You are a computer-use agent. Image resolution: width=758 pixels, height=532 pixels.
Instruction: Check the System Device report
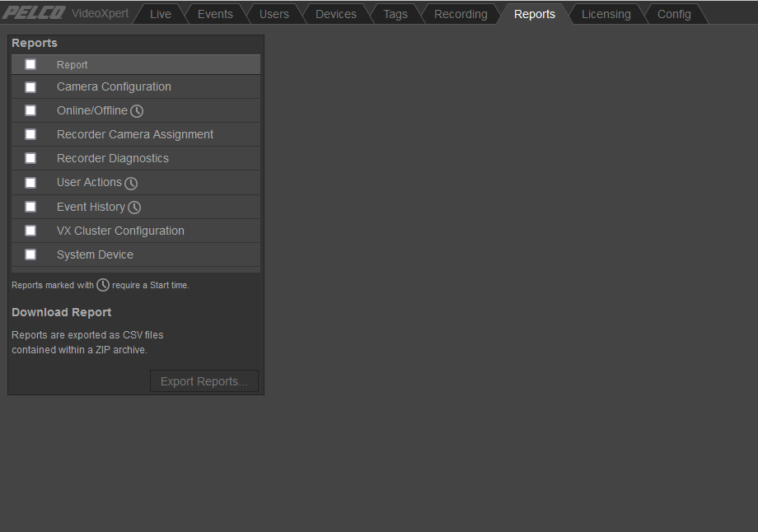pyautogui.click(x=30, y=254)
